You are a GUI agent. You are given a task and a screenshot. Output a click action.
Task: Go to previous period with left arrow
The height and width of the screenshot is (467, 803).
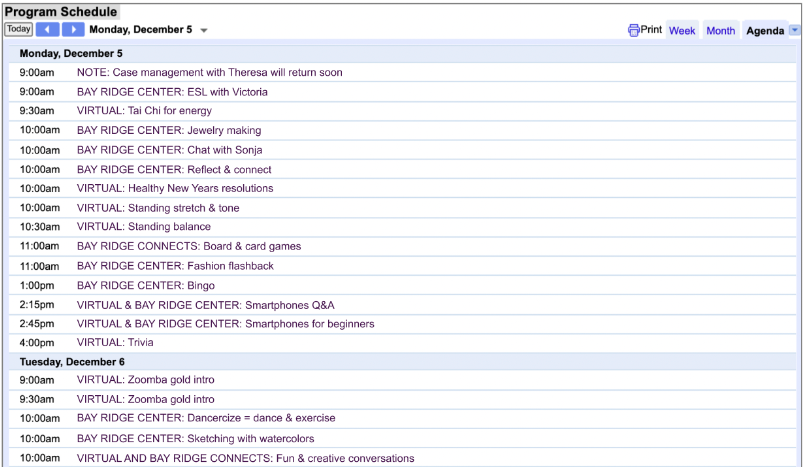(x=47, y=30)
